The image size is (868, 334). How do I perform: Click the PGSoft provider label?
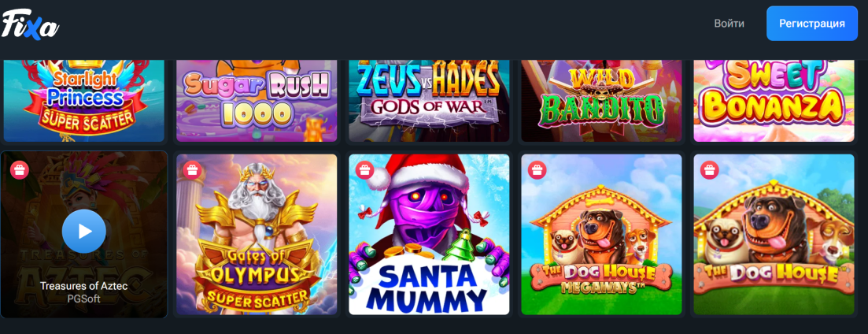(84, 299)
